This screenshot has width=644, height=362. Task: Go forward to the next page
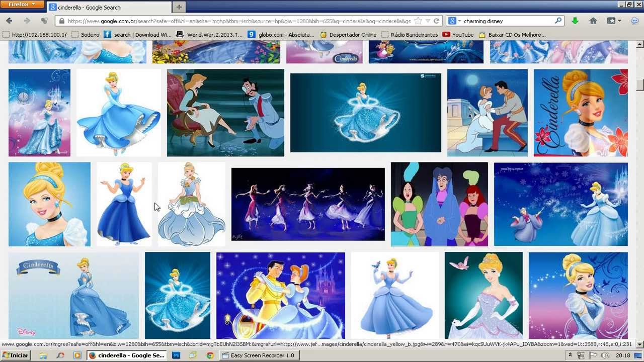27,21
